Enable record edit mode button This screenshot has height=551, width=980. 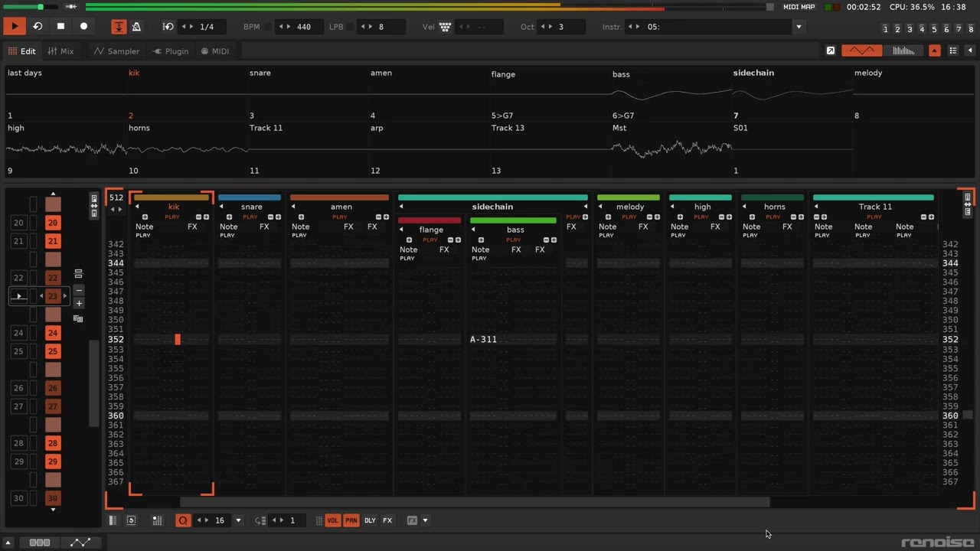(83, 26)
